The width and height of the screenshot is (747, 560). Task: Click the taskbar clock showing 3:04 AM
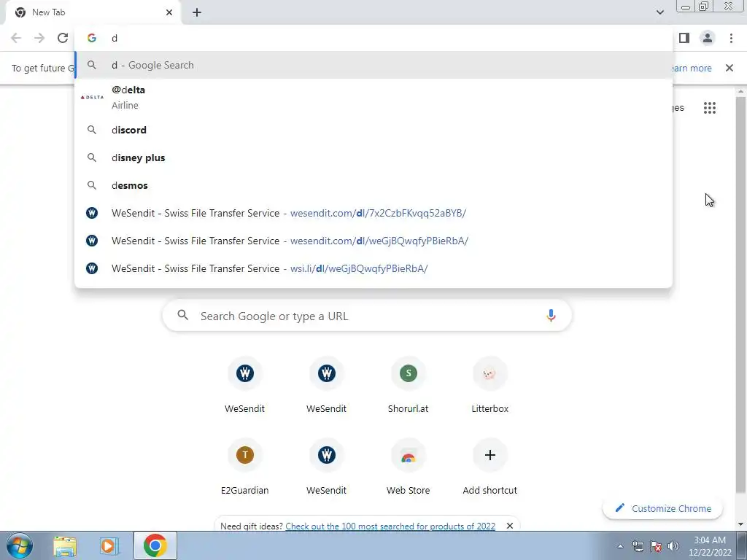point(710,546)
